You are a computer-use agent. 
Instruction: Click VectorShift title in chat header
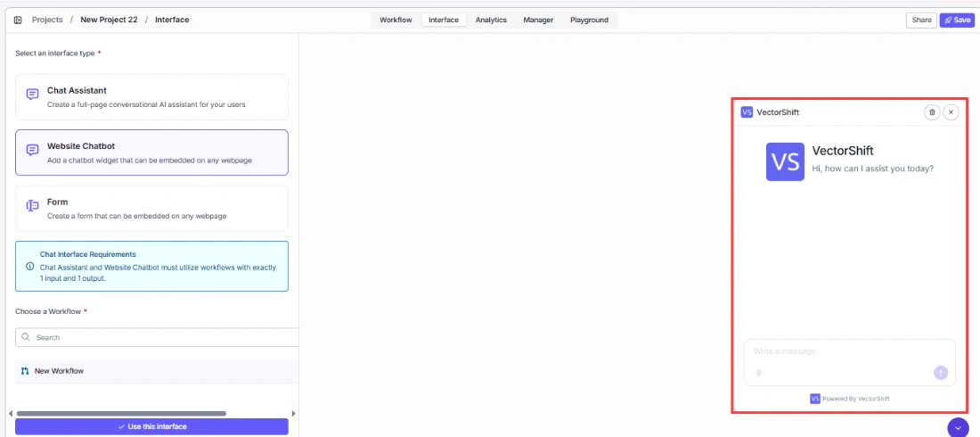(778, 112)
